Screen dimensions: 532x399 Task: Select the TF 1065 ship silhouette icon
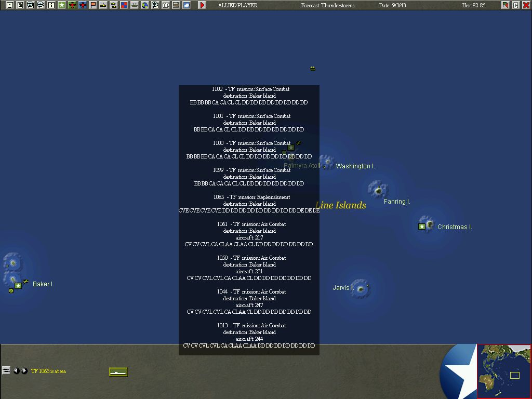coord(118,372)
